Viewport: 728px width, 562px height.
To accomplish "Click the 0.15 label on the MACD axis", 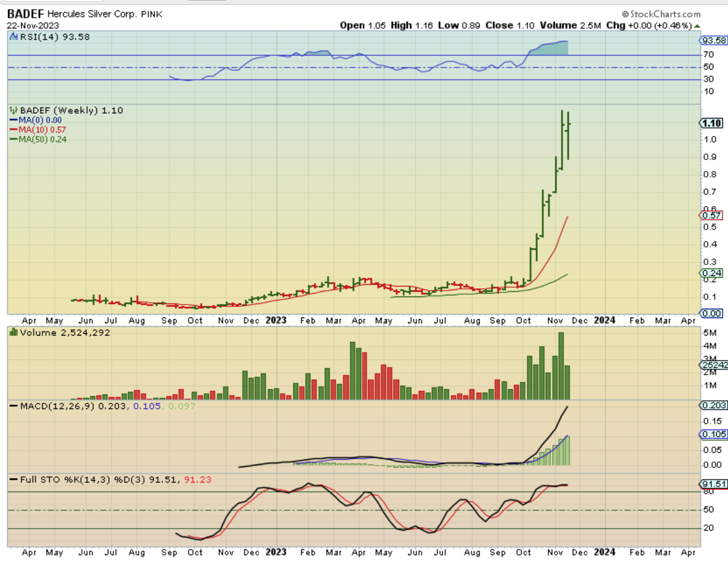I will tap(712, 421).
